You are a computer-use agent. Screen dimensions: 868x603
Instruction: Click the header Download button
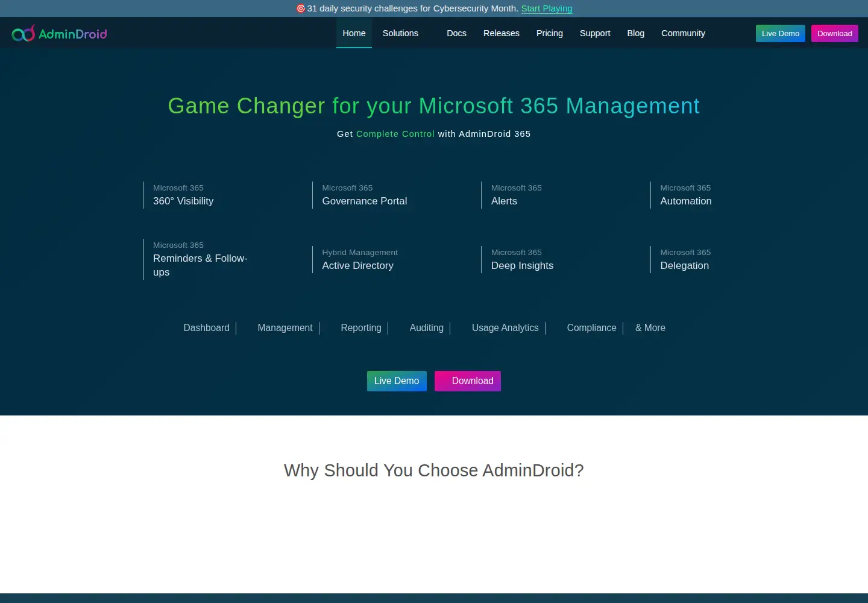pos(834,33)
